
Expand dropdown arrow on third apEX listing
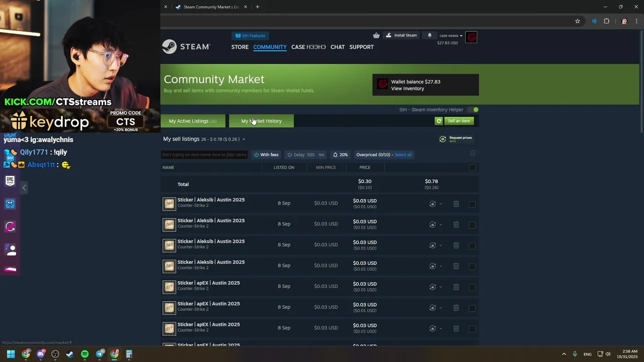[x=440, y=329]
